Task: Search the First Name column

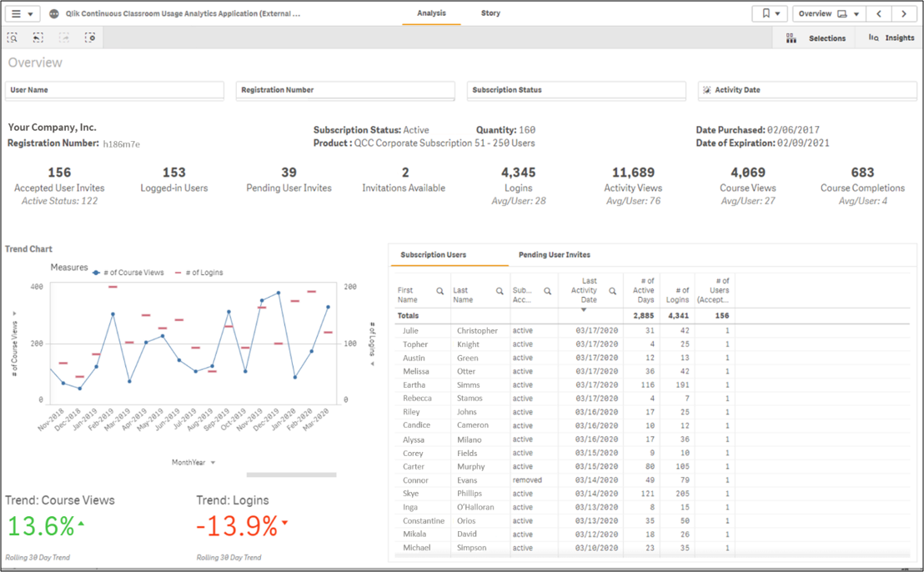Action: 440,291
